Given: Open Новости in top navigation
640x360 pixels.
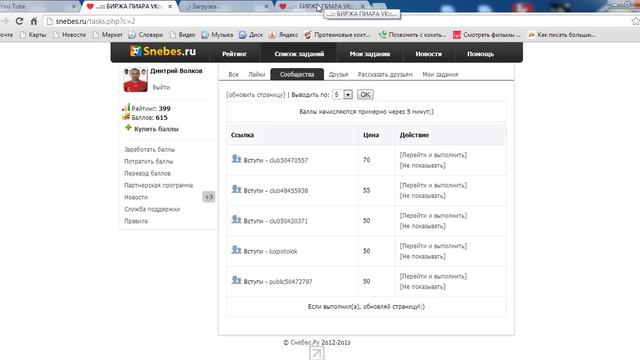Looking at the screenshot, I should click(x=429, y=54).
